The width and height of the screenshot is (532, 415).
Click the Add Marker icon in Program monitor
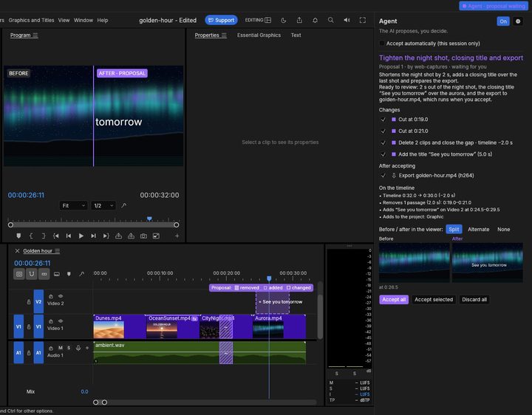click(x=18, y=236)
